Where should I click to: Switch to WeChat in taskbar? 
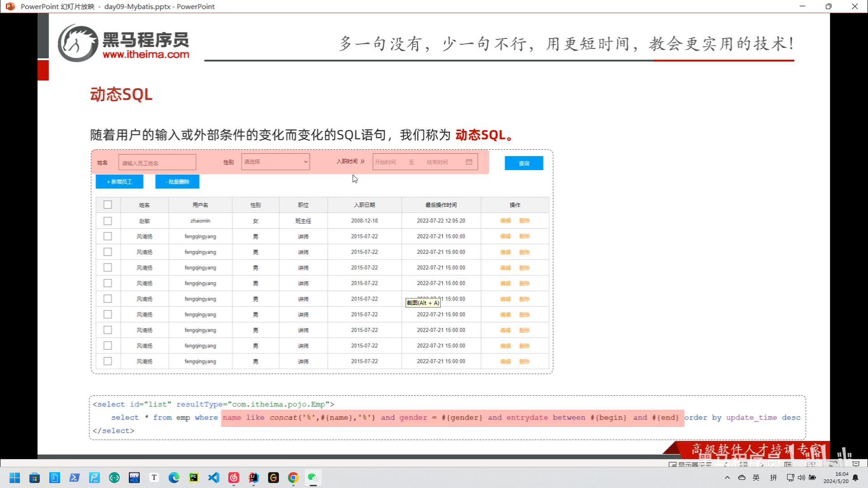pos(313,478)
